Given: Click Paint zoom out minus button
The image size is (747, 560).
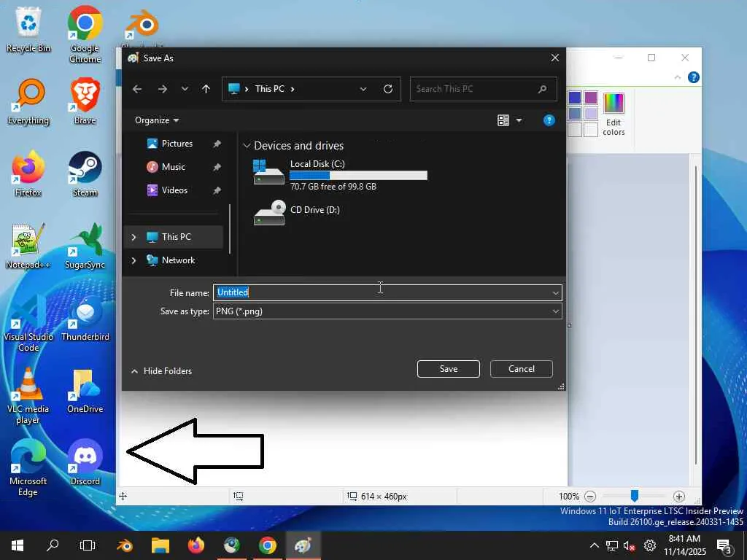Looking at the screenshot, I should pos(590,497).
